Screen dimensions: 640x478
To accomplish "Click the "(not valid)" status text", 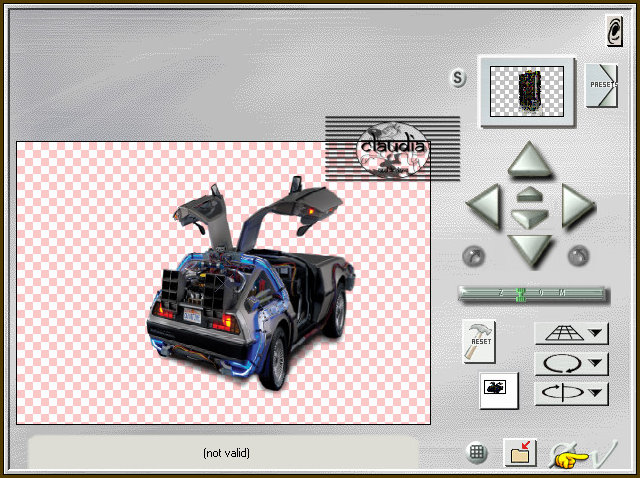I will click(x=227, y=453).
